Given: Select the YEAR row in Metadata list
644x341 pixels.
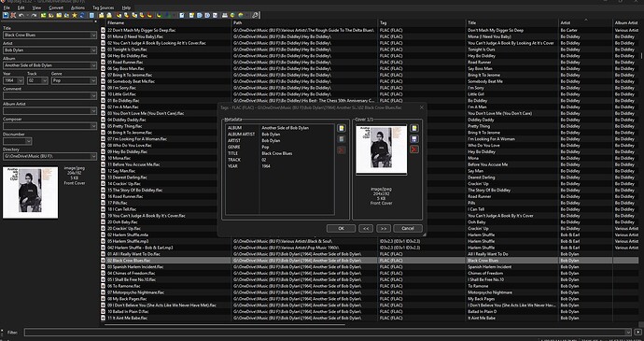Looking at the screenshot, I should pyautogui.click(x=280, y=166).
